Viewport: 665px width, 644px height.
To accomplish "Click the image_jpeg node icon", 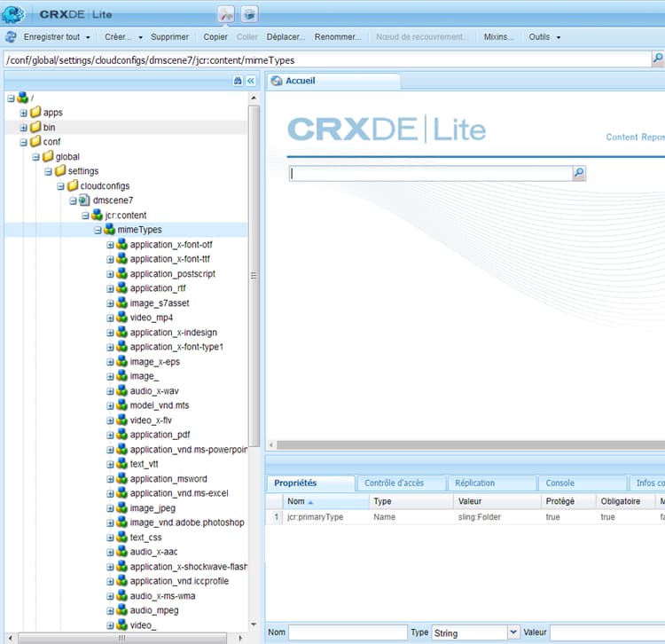I will [x=122, y=507].
